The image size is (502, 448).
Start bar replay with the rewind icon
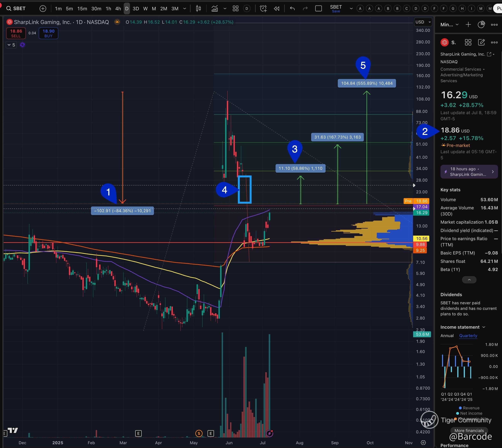coord(276,9)
